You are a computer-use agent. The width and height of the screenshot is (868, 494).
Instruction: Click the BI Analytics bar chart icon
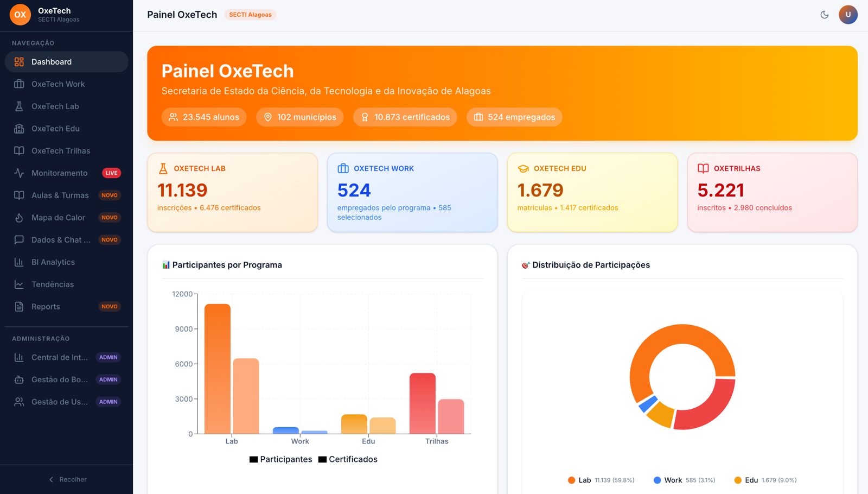coord(18,262)
